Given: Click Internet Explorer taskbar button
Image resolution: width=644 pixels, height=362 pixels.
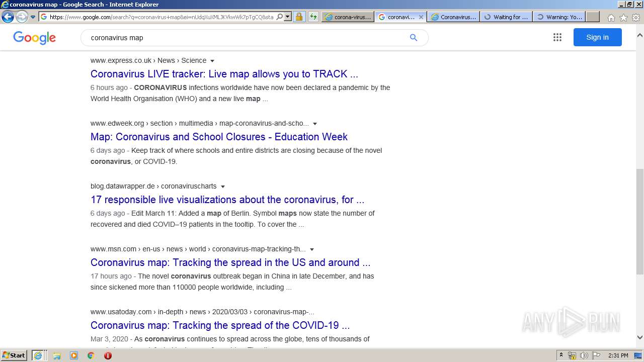Looking at the screenshot, I should tap(39, 355).
